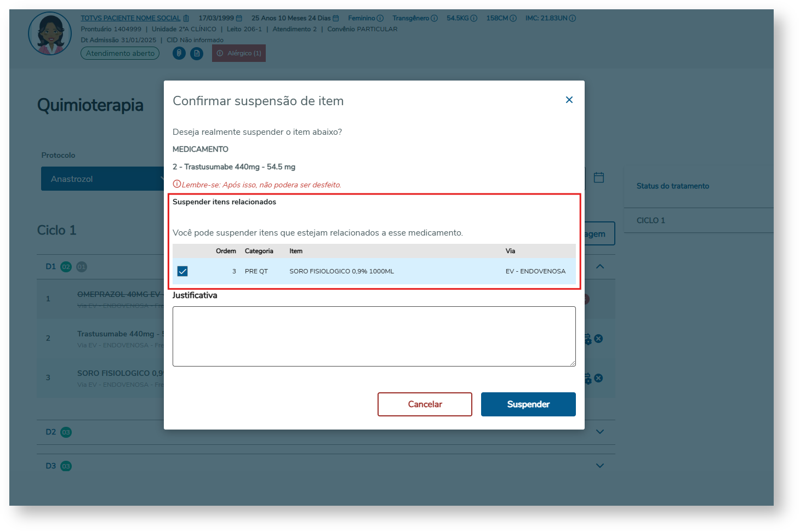Expand the D2 section chevron
Viewport: 800px width, 532px height.
[600, 432]
